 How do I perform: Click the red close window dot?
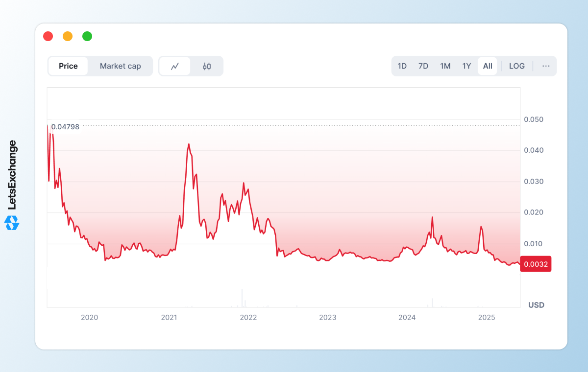pyautogui.click(x=48, y=36)
